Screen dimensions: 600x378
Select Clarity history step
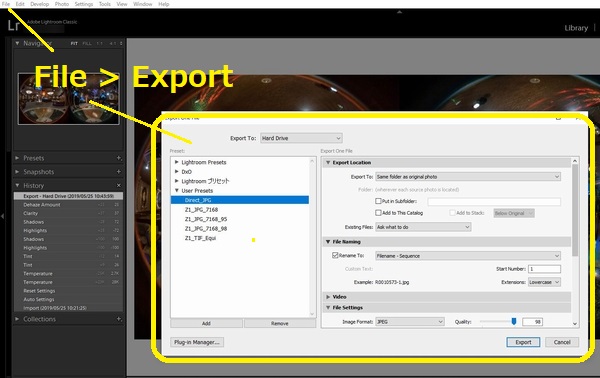click(68, 213)
